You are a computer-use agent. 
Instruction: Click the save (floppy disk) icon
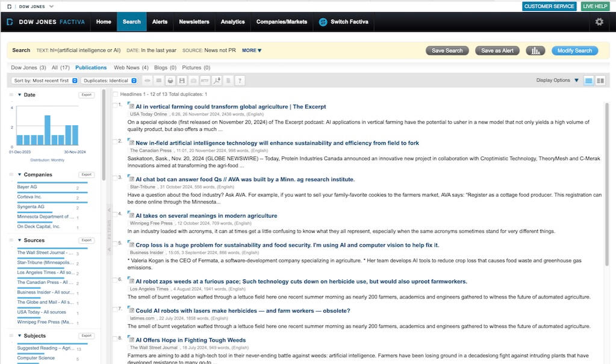[182, 81]
